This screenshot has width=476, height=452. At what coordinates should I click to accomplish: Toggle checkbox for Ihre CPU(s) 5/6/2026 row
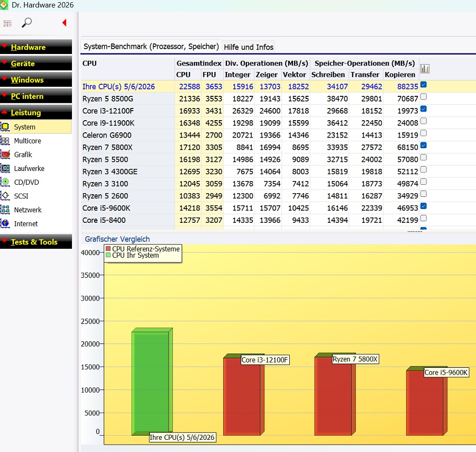point(424,85)
